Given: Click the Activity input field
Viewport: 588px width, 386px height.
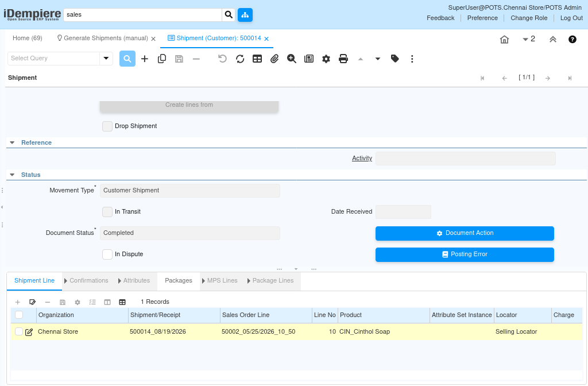Looking at the screenshot, I should (465, 159).
